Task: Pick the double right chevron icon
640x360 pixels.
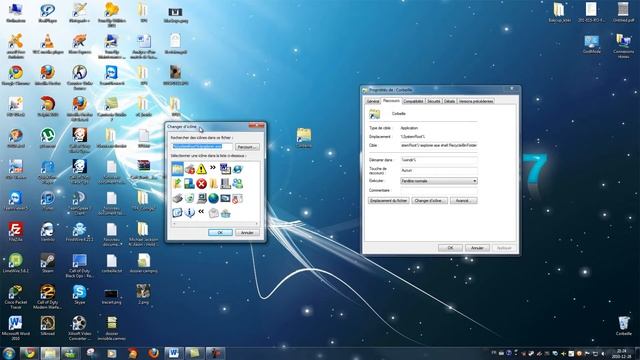Action: coord(213,167)
